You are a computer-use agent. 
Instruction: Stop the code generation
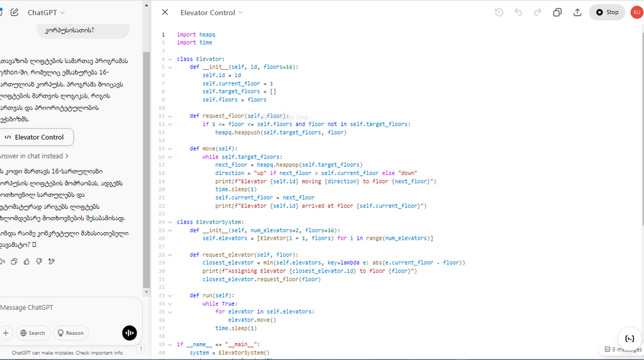click(607, 13)
